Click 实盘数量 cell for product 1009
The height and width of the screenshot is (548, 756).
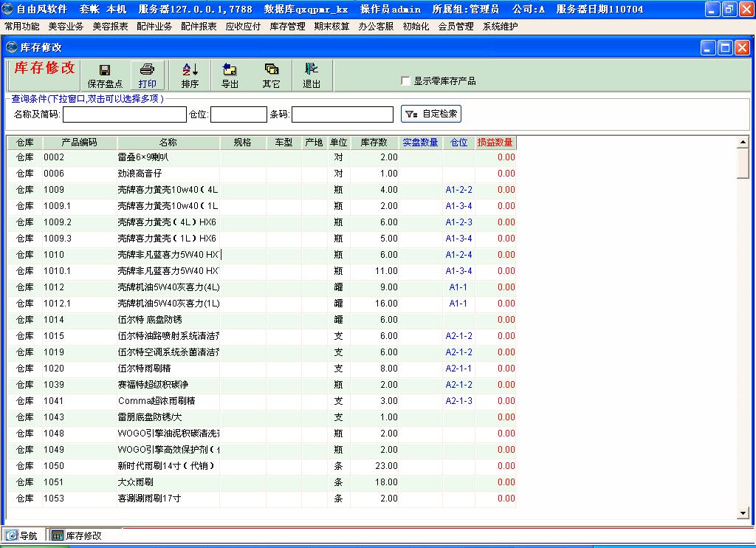tap(420, 190)
